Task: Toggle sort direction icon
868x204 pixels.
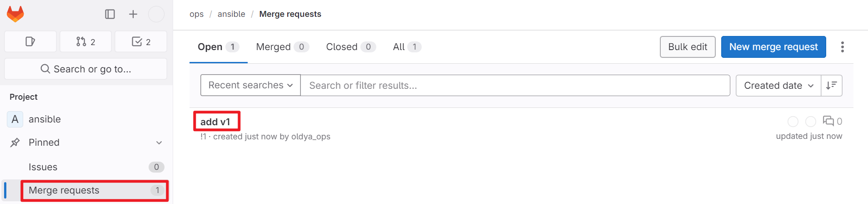Action: tap(832, 86)
